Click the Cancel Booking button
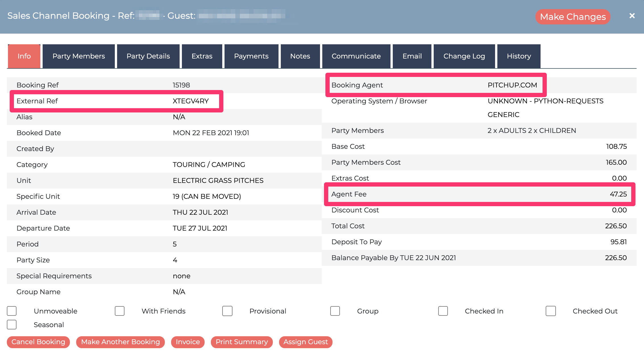 point(38,342)
